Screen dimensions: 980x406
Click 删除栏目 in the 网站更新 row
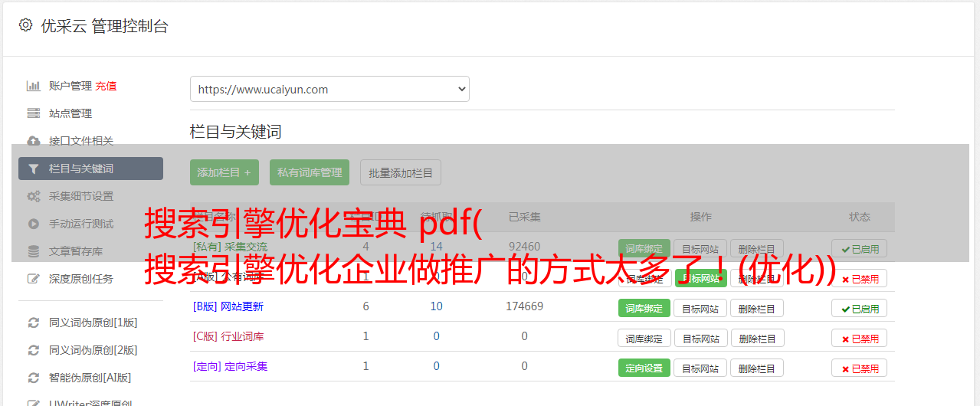click(x=757, y=309)
